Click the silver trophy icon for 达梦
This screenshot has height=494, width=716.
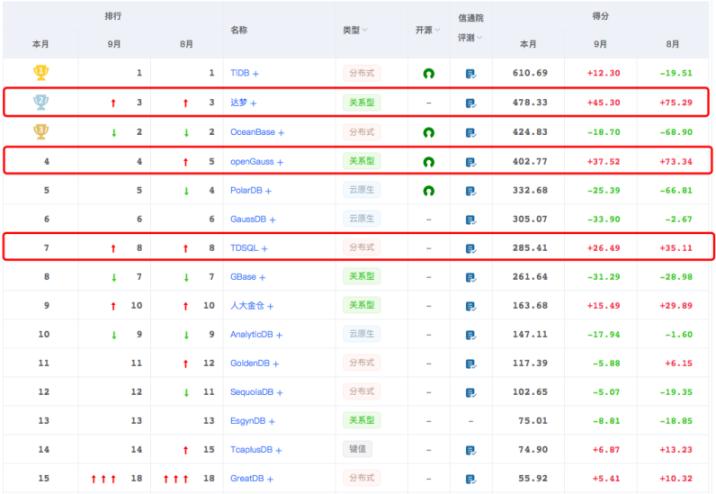click(41, 102)
